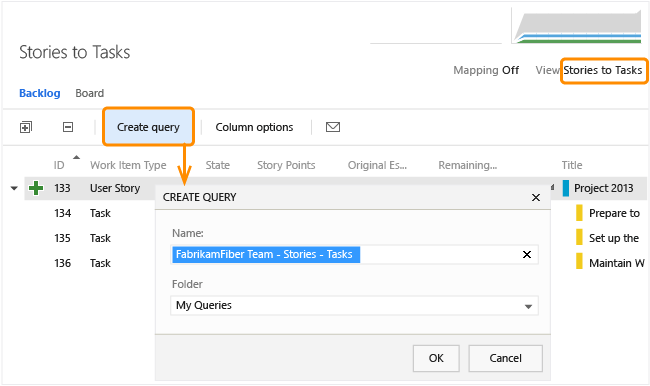Click the Original Es... column header
The height and width of the screenshot is (386, 650).
377,165
